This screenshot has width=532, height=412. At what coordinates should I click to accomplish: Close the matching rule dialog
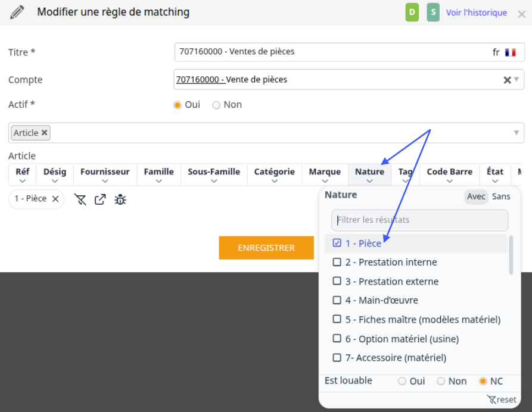click(x=521, y=14)
